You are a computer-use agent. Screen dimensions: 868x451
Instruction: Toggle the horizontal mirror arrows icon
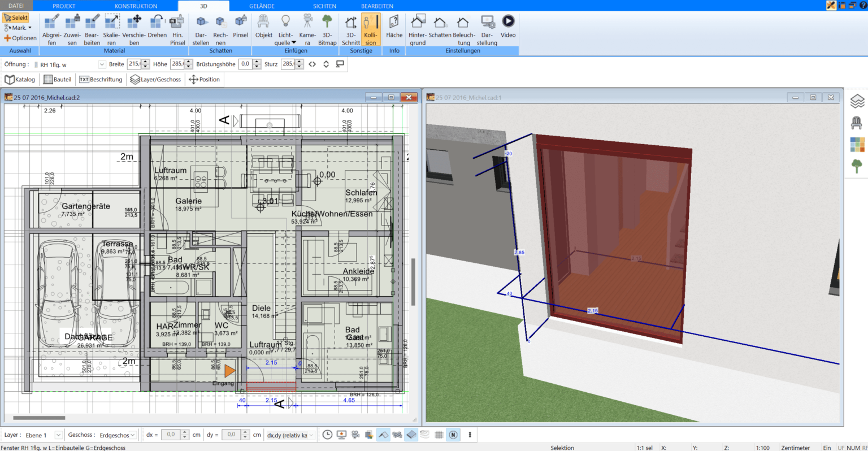click(312, 64)
